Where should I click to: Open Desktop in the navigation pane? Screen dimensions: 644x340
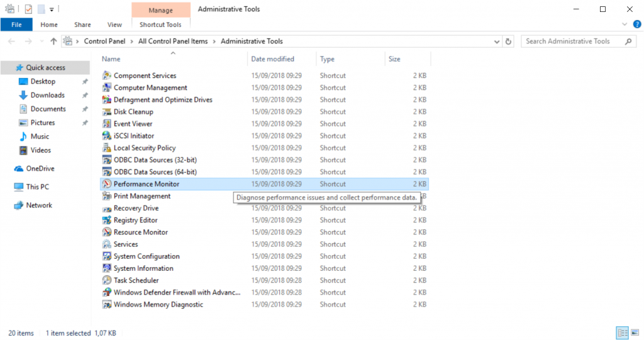pos(43,81)
